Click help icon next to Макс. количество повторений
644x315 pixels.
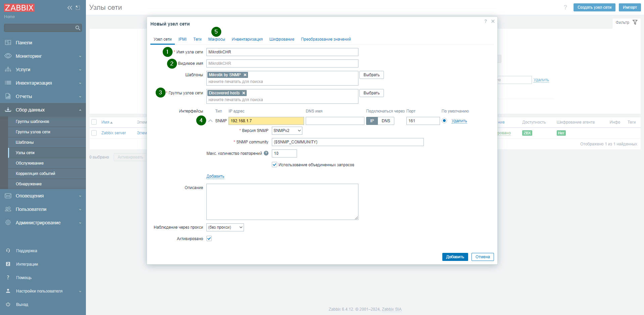click(x=266, y=153)
